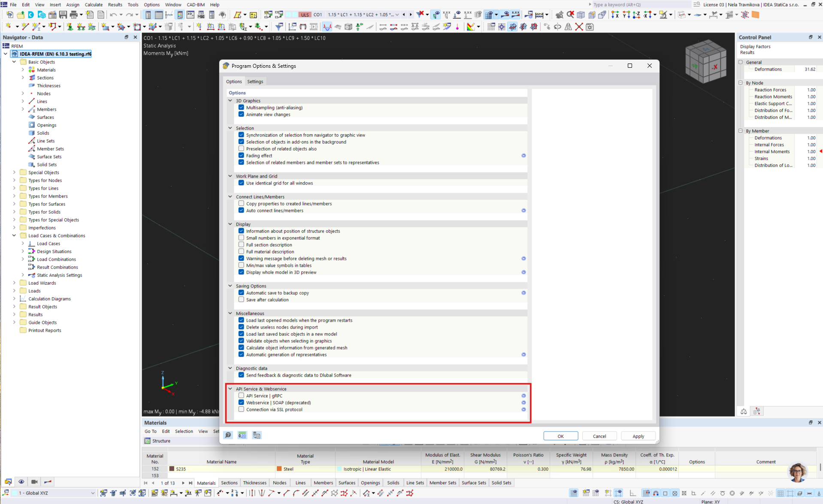Image resolution: width=823 pixels, height=504 pixels.
Task: Click gear icon beside API Service gRPC
Action: click(523, 396)
